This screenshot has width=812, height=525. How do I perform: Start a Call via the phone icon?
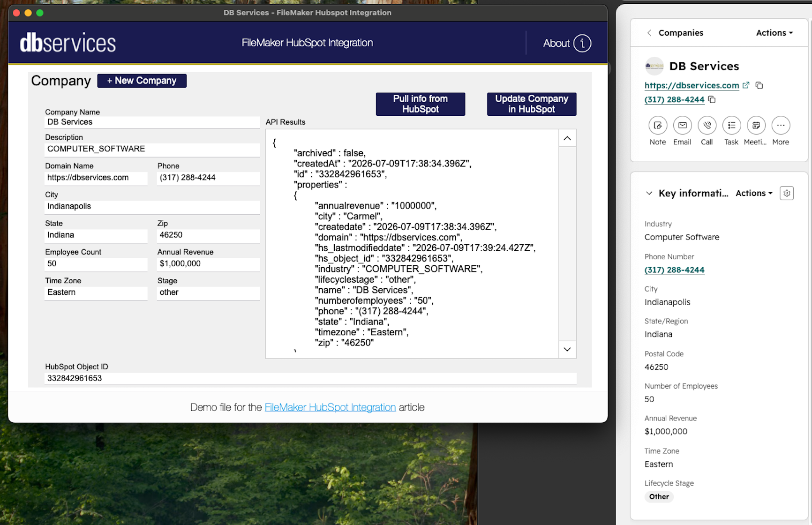[x=707, y=125]
